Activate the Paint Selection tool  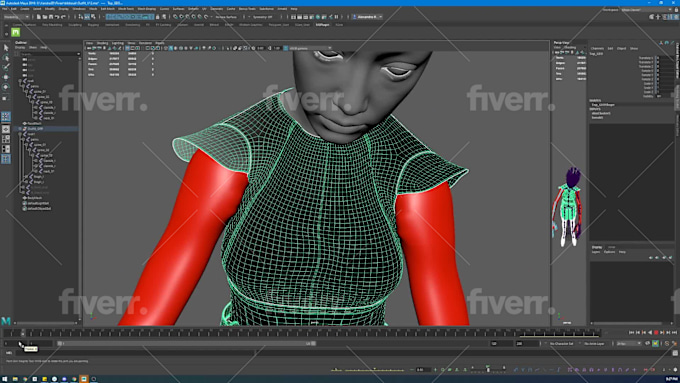6,67
